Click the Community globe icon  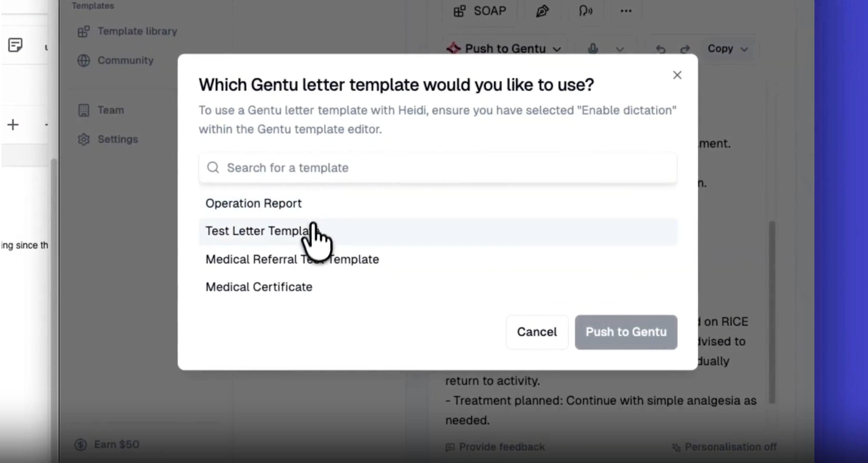[83, 61]
